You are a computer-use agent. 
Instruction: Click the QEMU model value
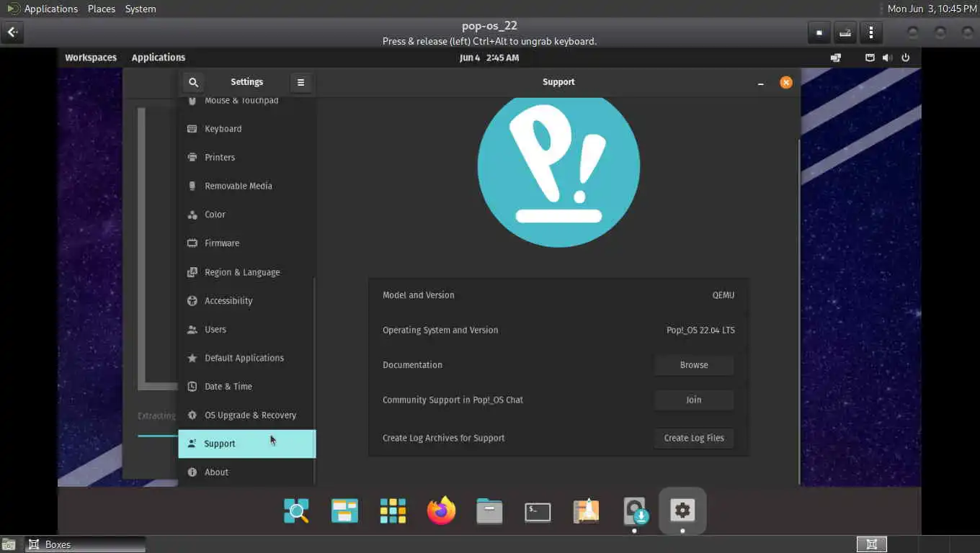click(723, 295)
